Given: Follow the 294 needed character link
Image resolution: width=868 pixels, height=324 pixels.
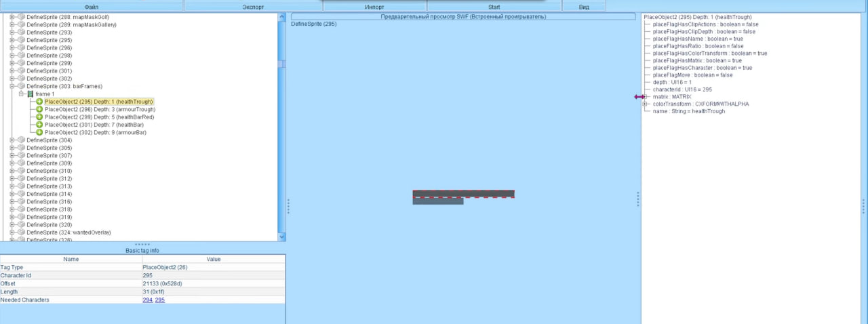Looking at the screenshot, I should coord(147,300).
